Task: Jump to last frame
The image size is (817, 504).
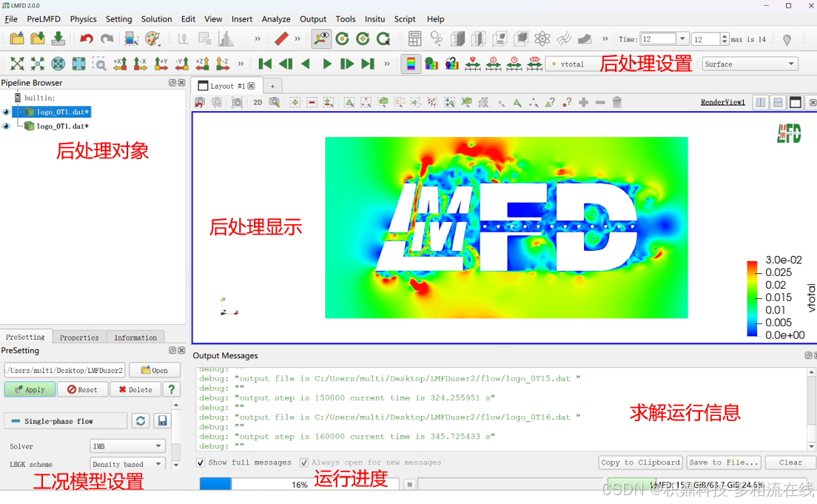Action: point(368,64)
